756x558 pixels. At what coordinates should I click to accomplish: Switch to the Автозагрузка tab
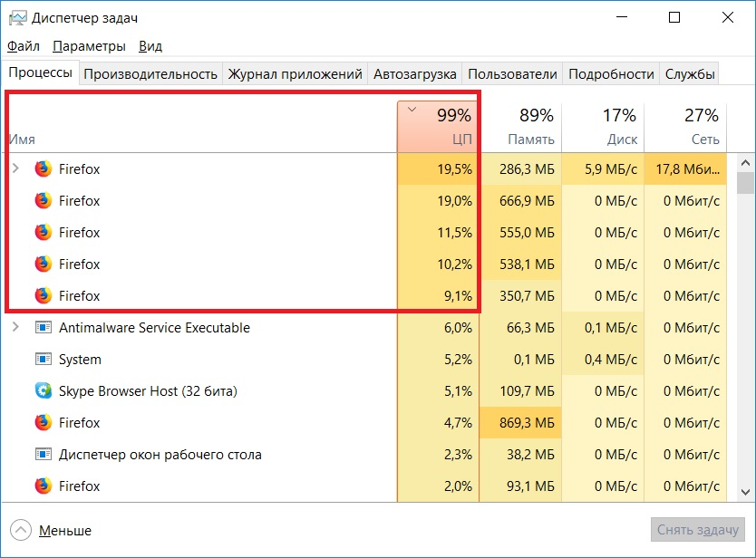416,74
